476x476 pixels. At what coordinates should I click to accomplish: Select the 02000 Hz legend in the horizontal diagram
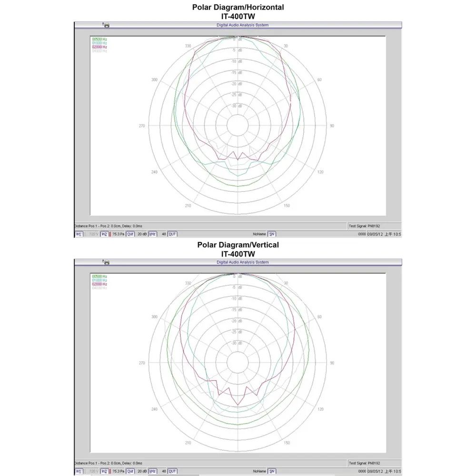point(99,47)
